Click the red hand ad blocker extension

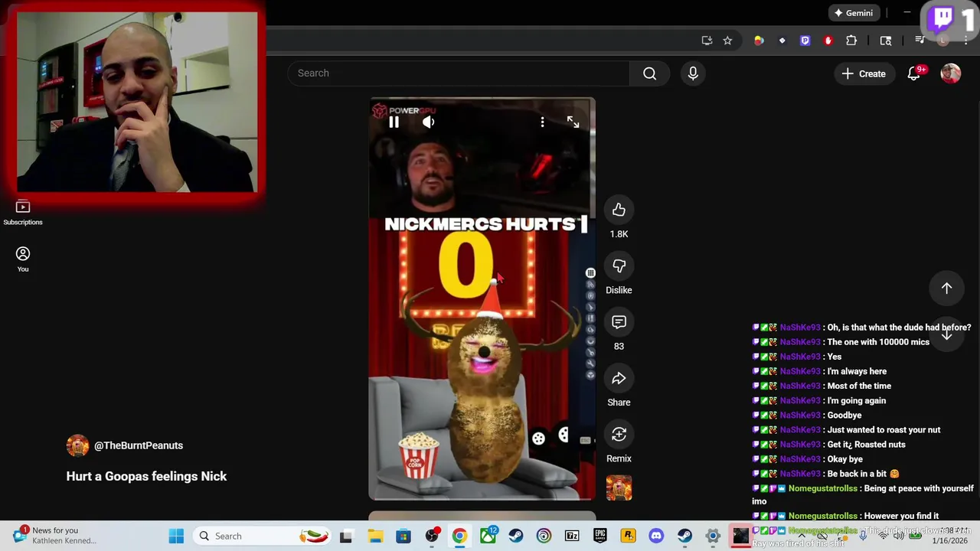[x=828, y=41]
